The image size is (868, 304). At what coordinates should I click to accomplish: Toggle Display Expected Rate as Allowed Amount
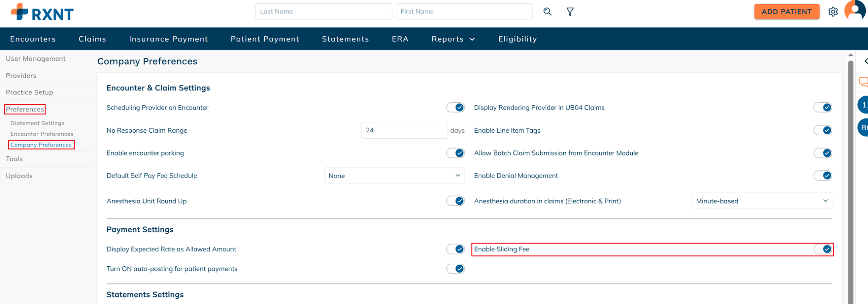(x=456, y=249)
